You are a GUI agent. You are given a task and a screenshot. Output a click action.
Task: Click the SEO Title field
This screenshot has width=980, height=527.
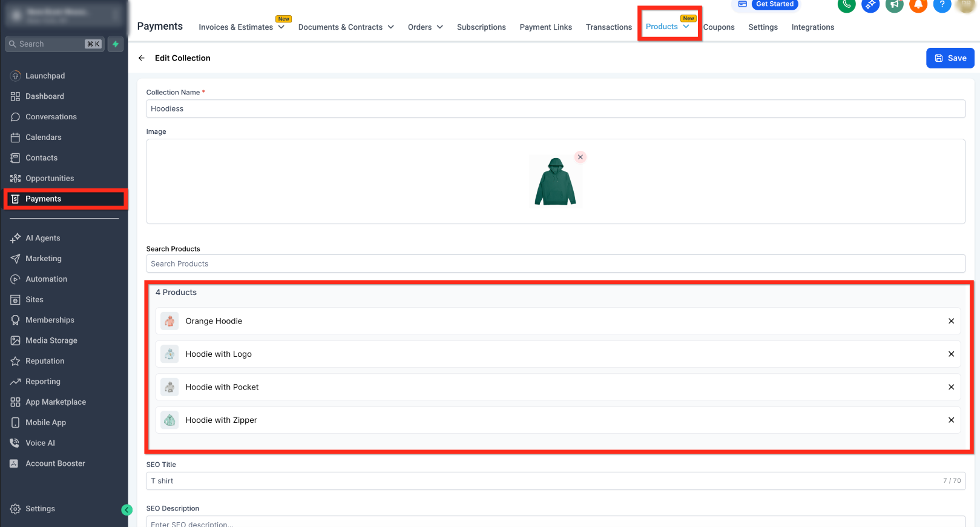pos(556,481)
